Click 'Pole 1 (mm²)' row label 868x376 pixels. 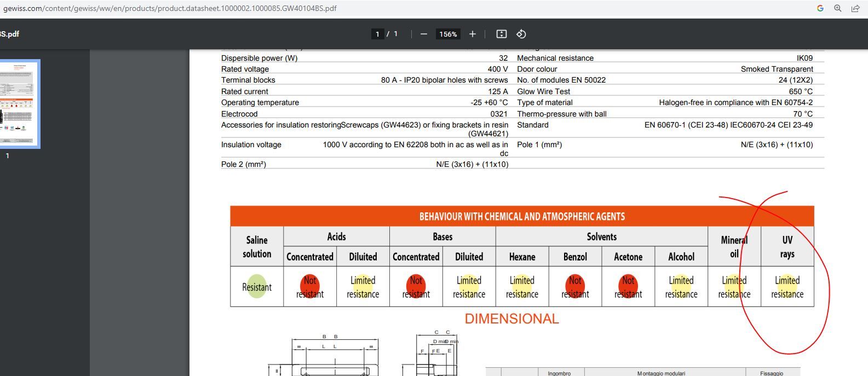(x=539, y=144)
